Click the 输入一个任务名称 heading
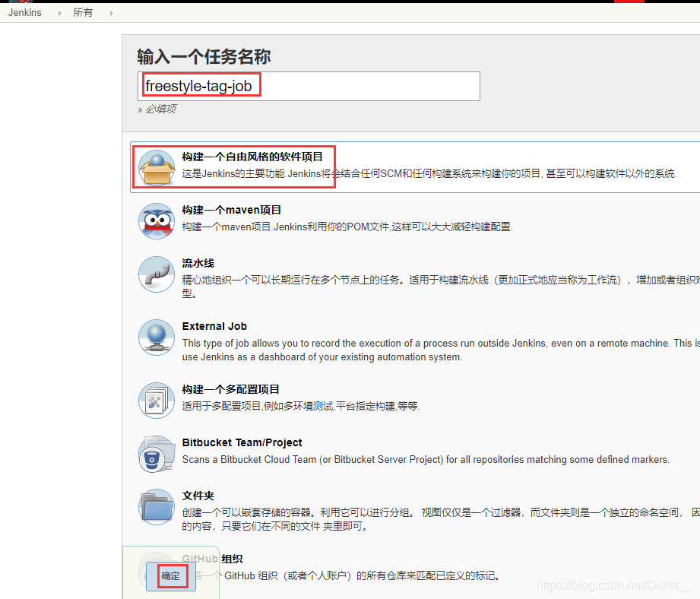This screenshot has width=700, height=599. pos(204,57)
